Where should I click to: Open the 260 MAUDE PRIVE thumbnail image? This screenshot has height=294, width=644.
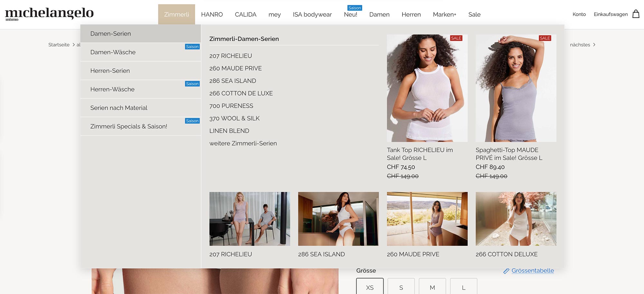[x=427, y=219]
